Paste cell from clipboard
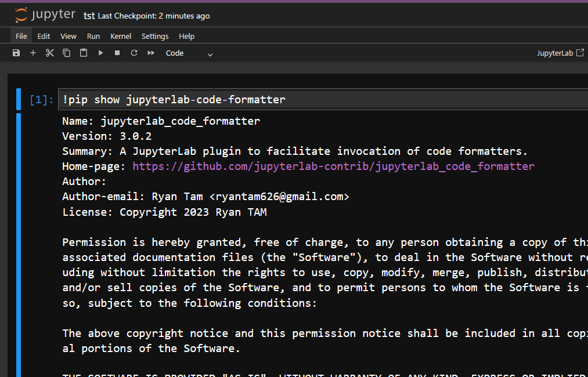This screenshot has height=377, width=588. 84,53
